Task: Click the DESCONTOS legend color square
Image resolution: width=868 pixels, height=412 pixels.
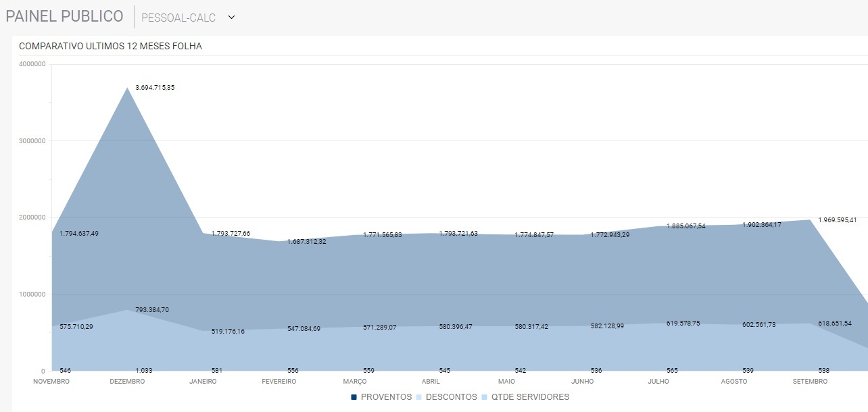Action: (418, 397)
